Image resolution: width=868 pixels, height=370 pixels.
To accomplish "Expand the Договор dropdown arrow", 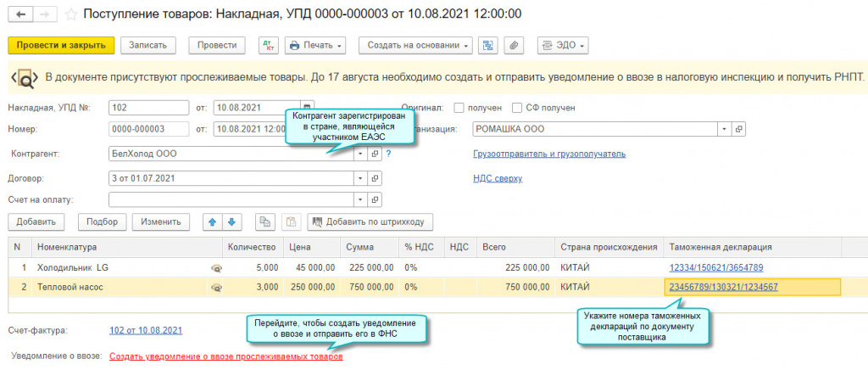I will (359, 179).
